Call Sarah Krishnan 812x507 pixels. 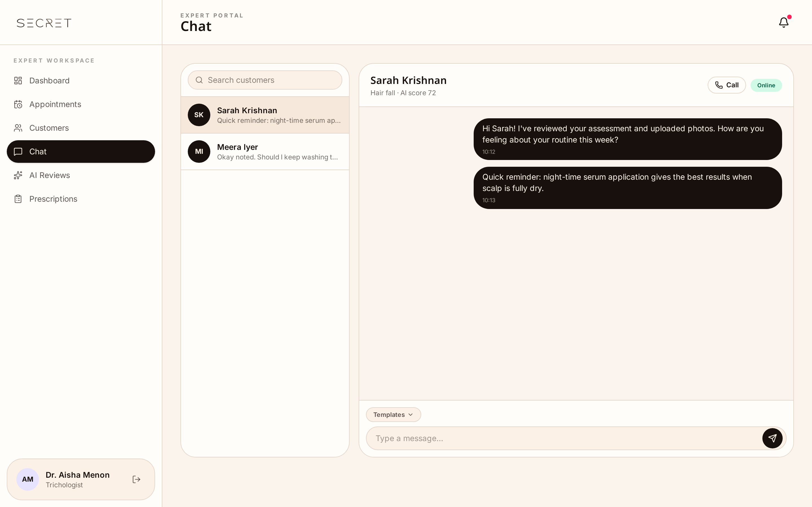[727, 85]
